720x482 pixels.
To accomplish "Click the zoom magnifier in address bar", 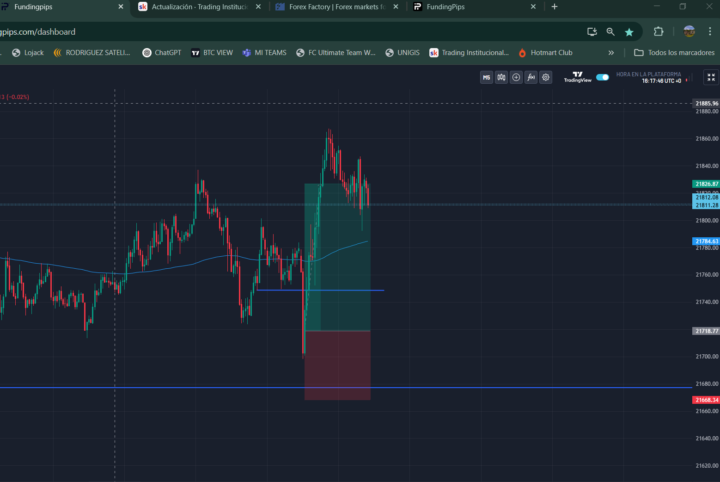I will 610,31.
